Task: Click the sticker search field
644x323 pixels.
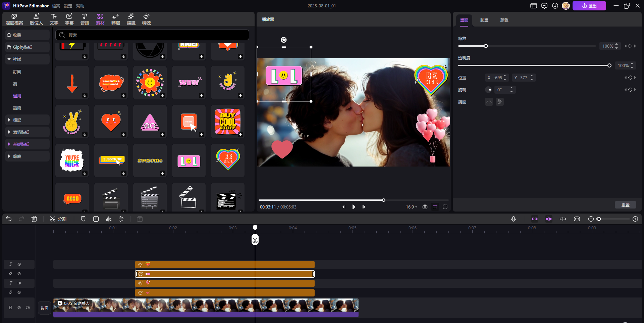Action: [x=152, y=35]
